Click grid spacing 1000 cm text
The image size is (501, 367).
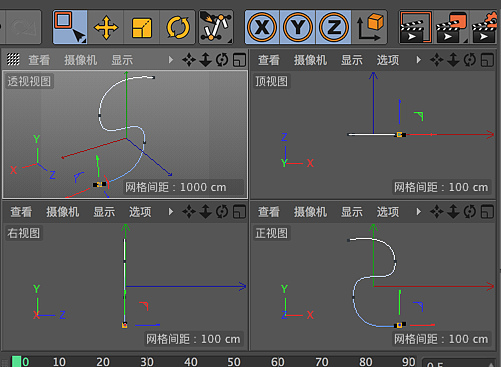[176, 187]
